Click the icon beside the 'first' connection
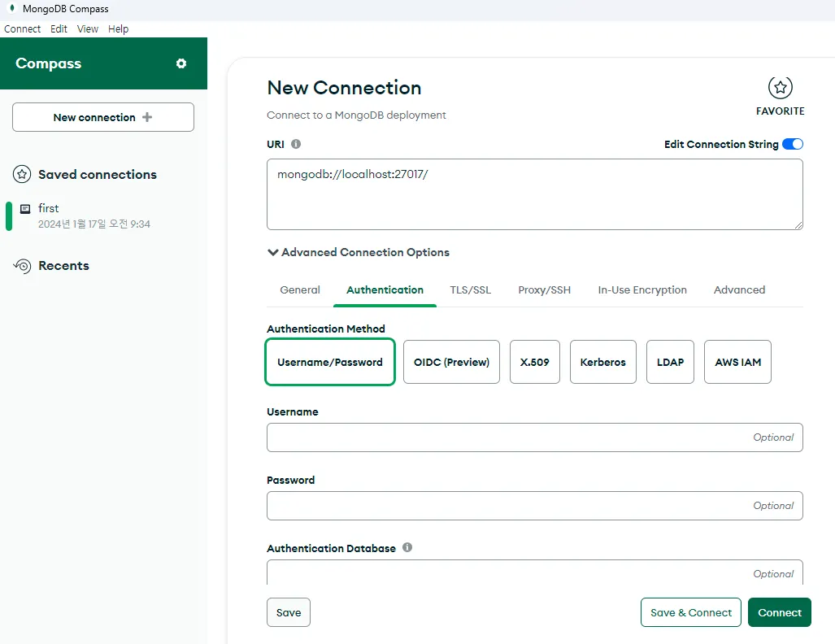835x644 pixels. 25,209
